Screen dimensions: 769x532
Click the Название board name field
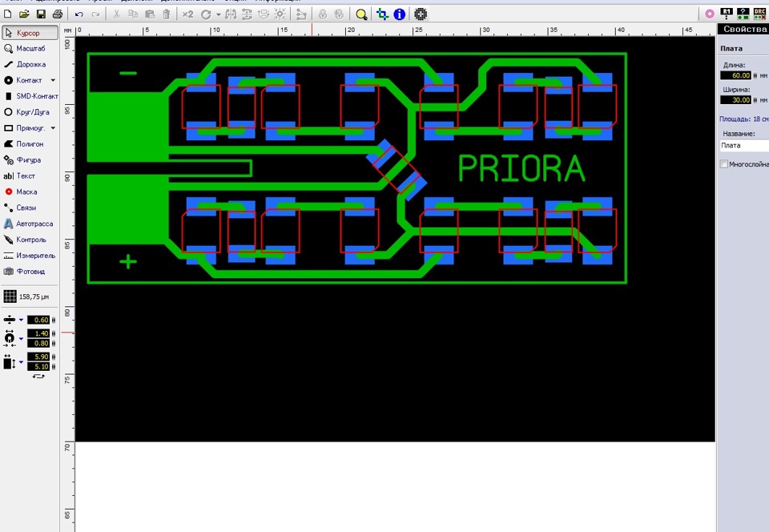tap(744, 146)
